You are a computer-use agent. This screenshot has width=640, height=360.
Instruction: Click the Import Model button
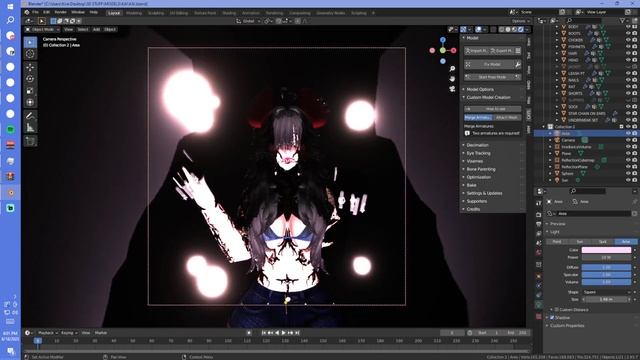tap(476, 51)
